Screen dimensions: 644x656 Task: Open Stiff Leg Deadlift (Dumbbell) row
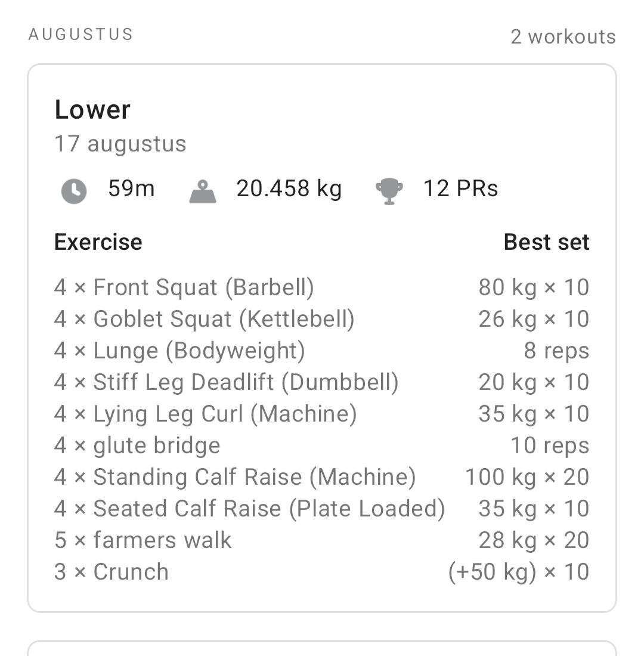pos(226,382)
